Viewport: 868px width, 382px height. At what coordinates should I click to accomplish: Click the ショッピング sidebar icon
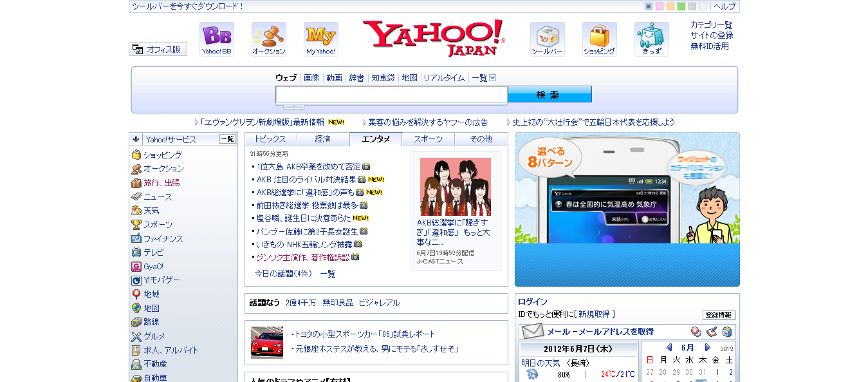coord(136,155)
